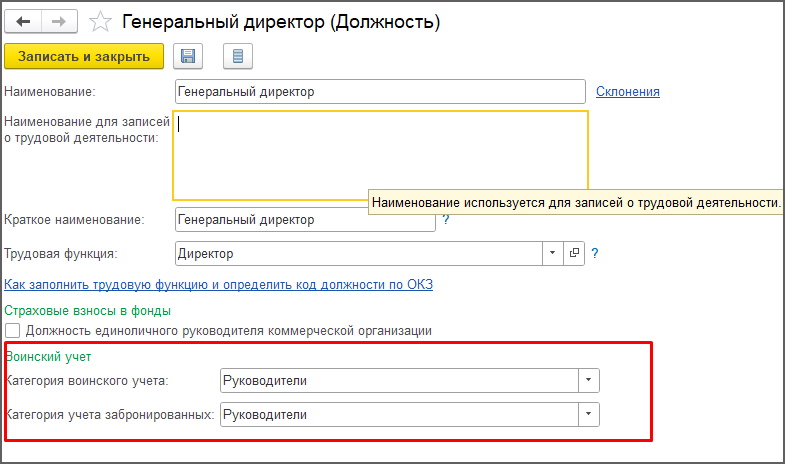
Task: Save record using the floppy disk icon
Action: [188, 56]
